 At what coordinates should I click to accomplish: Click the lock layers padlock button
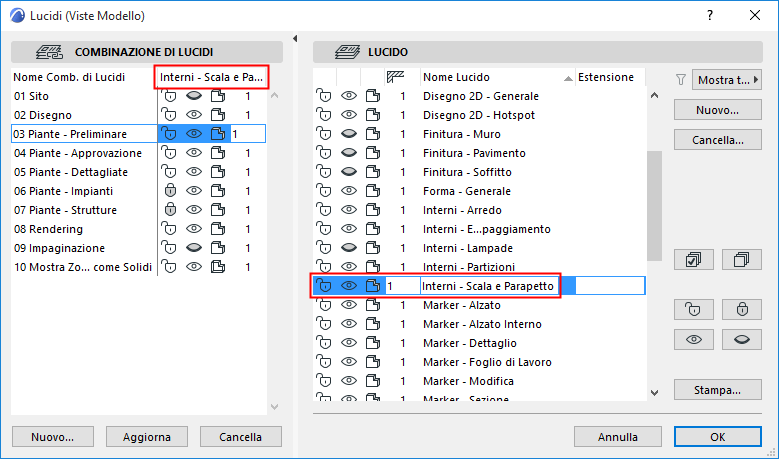741,309
